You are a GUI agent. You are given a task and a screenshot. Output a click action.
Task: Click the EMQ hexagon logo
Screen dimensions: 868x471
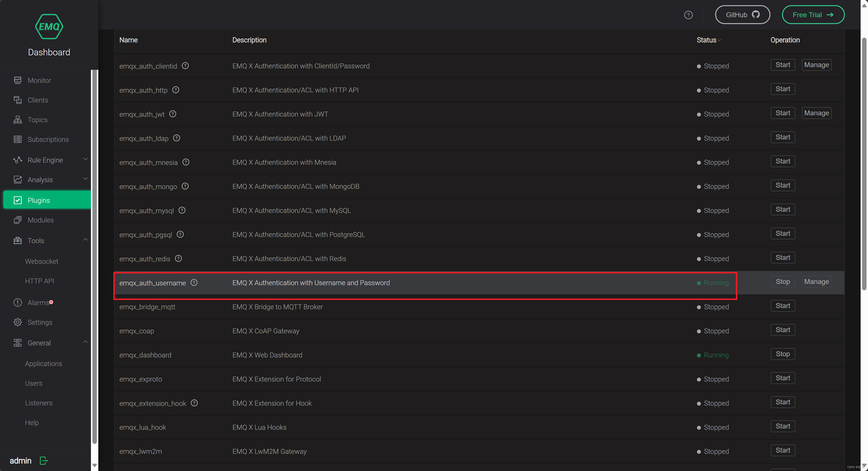point(49,26)
